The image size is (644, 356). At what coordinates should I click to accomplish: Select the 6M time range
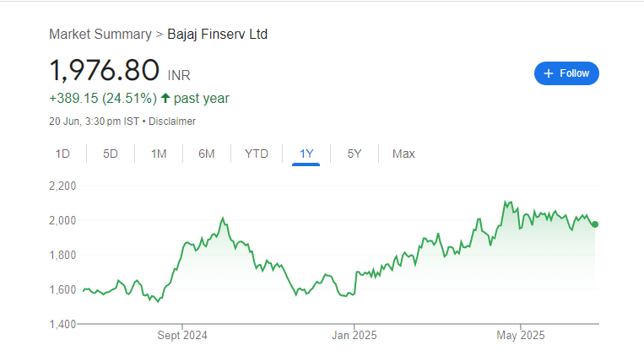(207, 154)
